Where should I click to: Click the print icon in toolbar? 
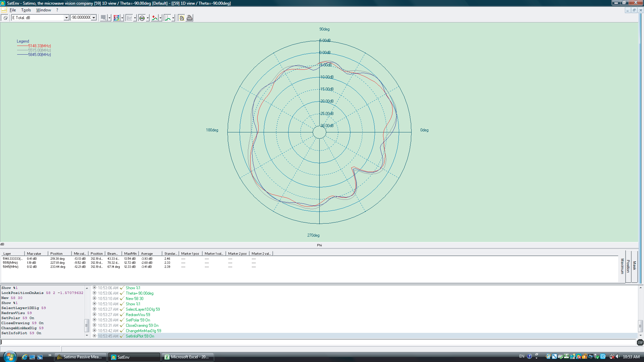tap(190, 18)
